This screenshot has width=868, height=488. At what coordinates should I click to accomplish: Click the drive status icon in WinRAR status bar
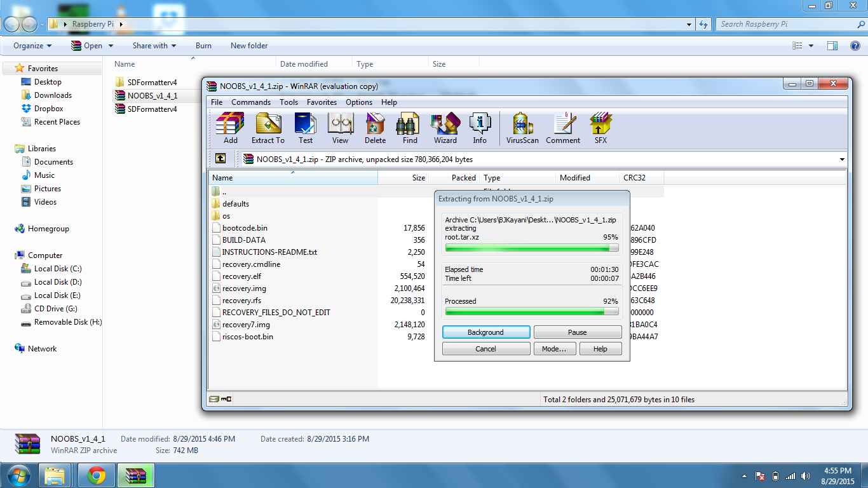click(x=215, y=400)
